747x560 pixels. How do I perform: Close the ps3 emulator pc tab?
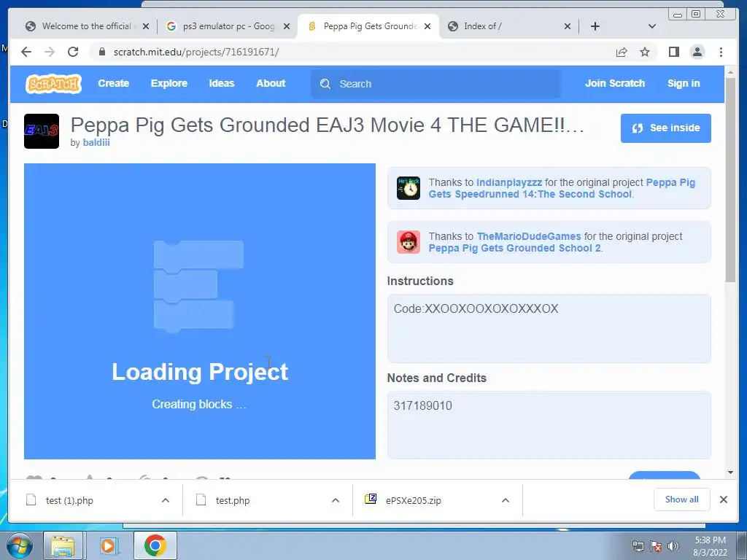(x=286, y=27)
